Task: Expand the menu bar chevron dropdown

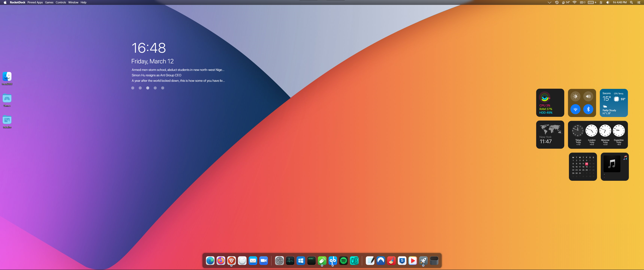Action: pos(549,2)
